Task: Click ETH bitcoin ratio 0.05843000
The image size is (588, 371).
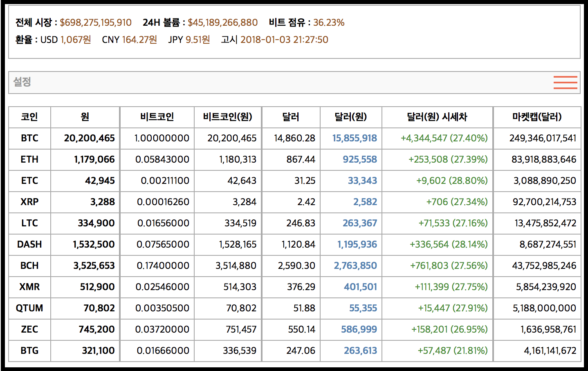Action: 162,160
